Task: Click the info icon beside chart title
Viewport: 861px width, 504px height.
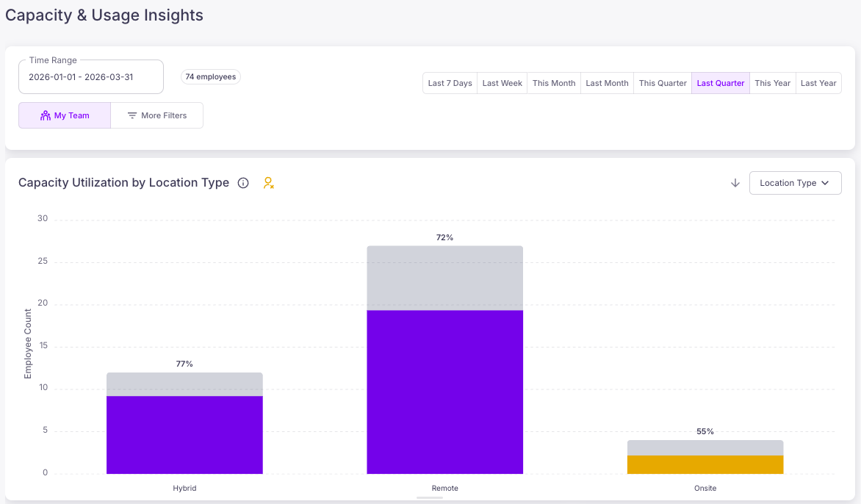Action: click(243, 183)
